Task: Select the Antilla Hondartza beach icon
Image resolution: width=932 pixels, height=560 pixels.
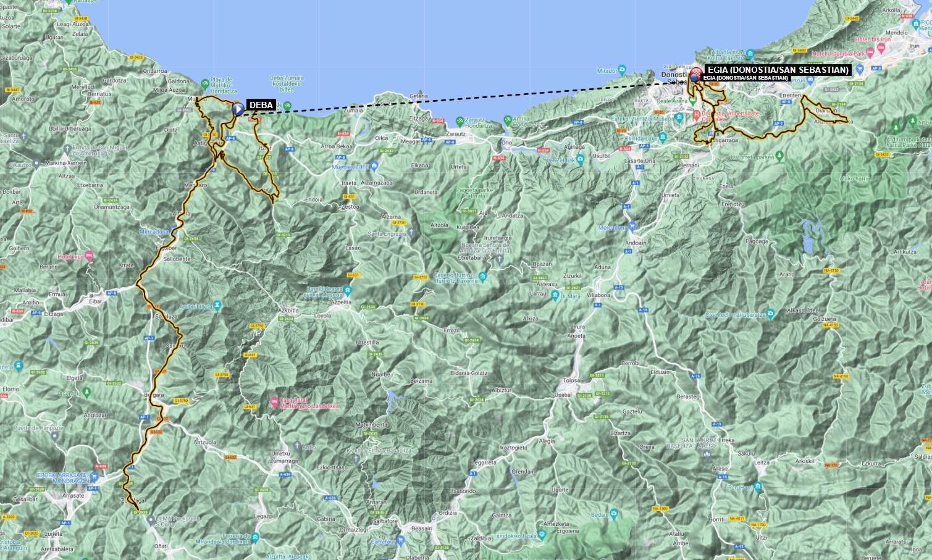Action: [508, 120]
